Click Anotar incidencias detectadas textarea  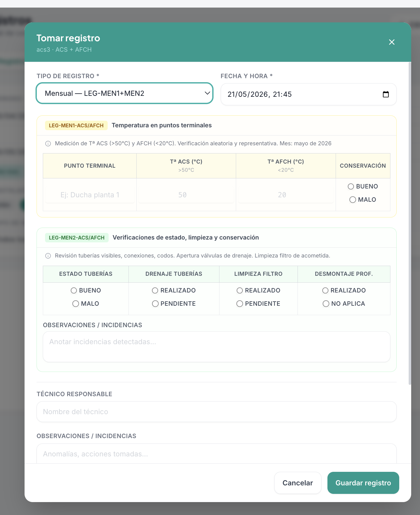[217, 347]
